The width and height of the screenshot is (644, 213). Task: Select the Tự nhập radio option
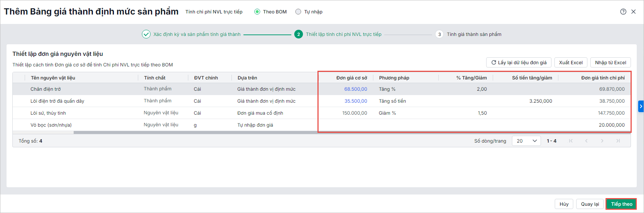pyautogui.click(x=298, y=12)
